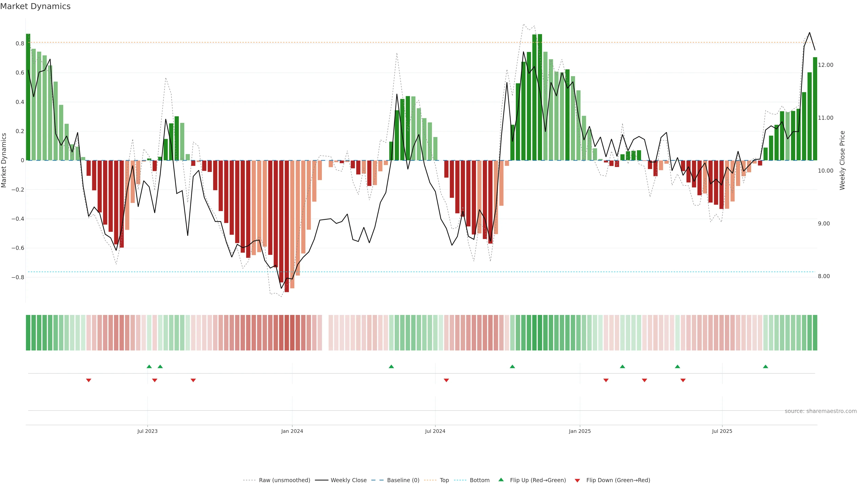Click the Flip Up legend triangle icon

501,480
